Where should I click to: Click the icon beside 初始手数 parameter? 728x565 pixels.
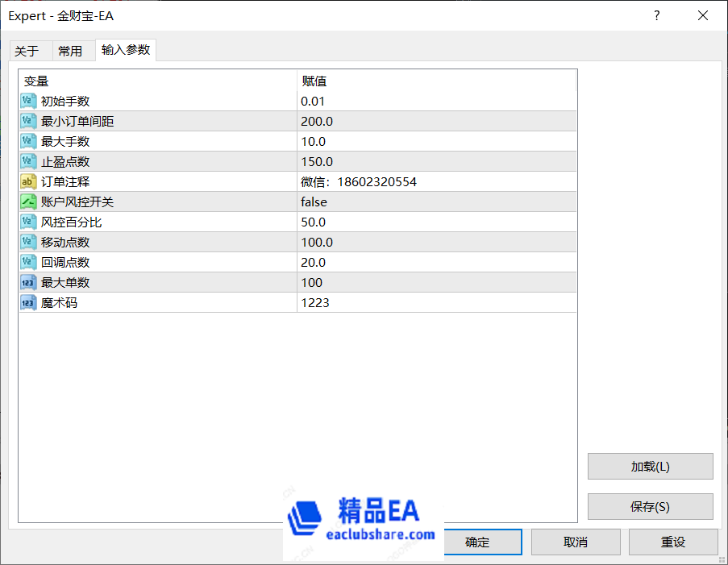coord(28,101)
